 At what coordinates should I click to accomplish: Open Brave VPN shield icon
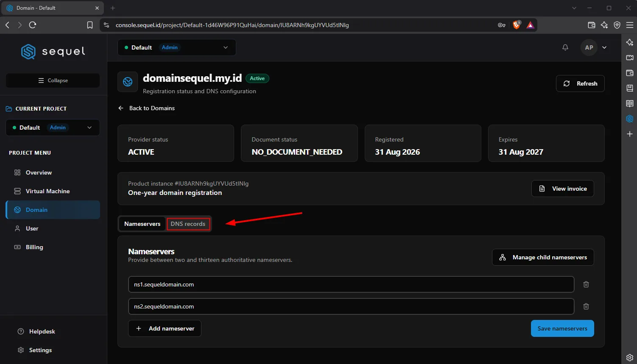(617, 25)
